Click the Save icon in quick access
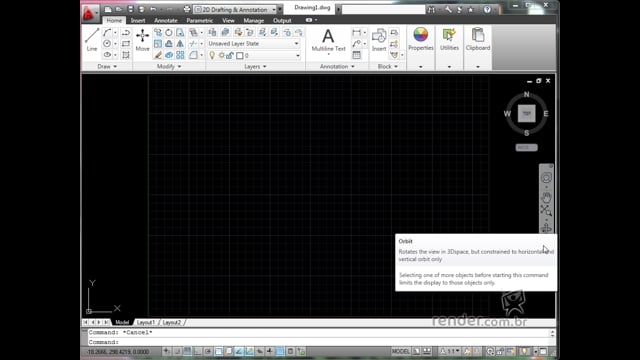 coord(130,9)
